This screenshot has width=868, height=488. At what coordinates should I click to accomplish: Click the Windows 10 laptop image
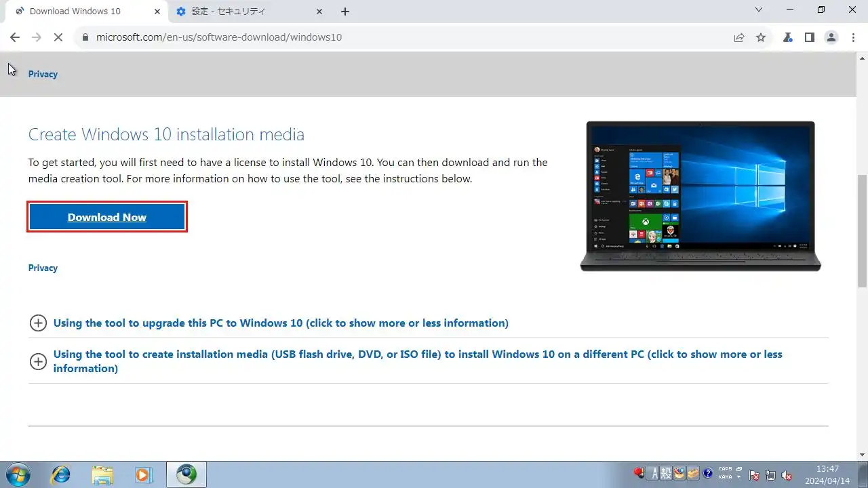click(x=701, y=197)
